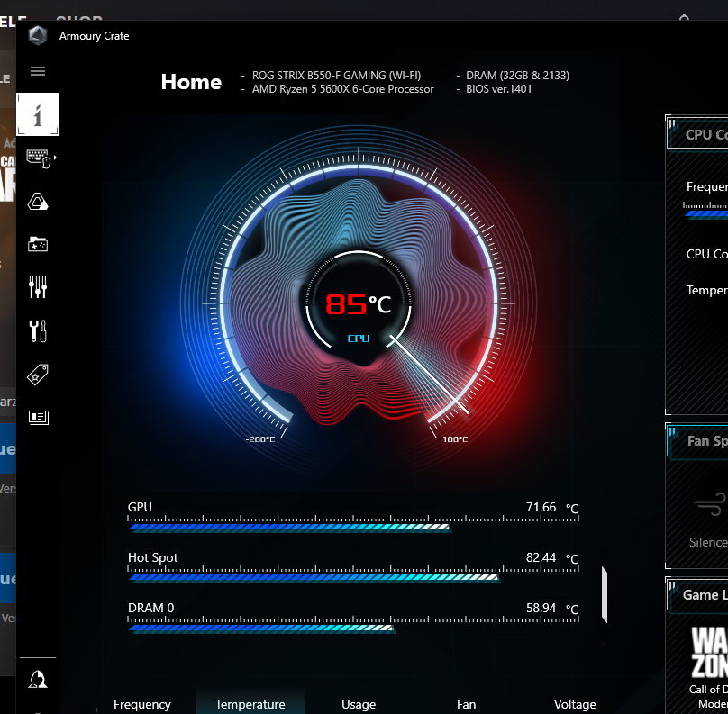The image size is (728, 714).
Task: Click the GPU sensor label
Action: [x=140, y=507]
